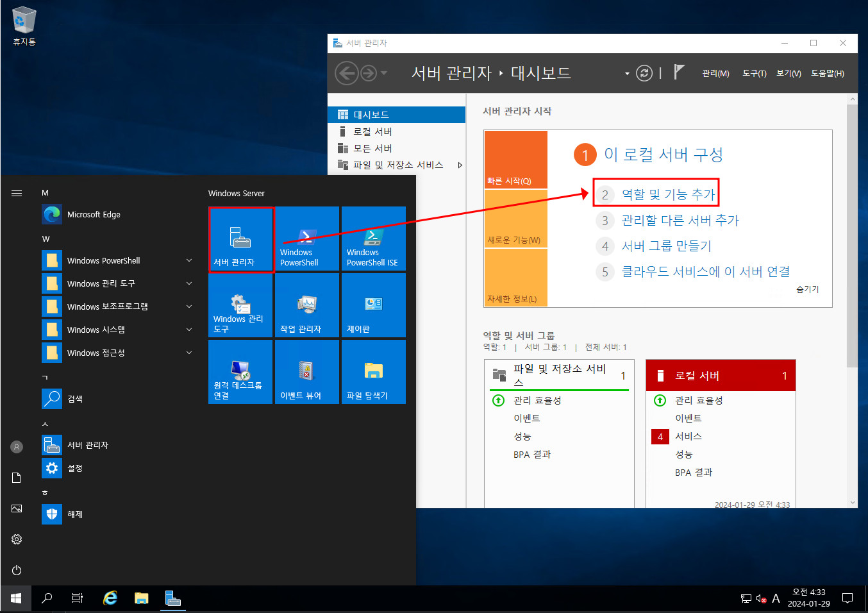868x613 pixels.
Task: Open Settings gear in Start rail
Action: (x=17, y=539)
